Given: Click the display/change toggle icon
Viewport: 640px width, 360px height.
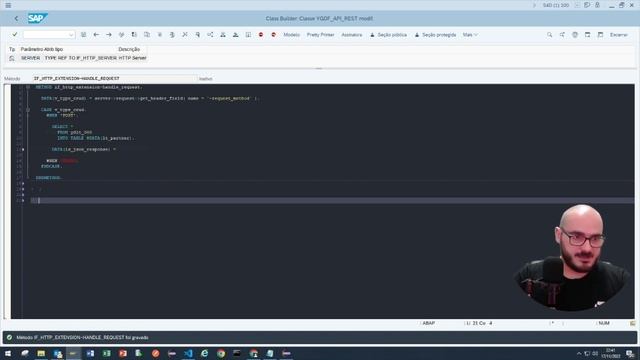Looking at the screenshot, I should tap(121, 35).
